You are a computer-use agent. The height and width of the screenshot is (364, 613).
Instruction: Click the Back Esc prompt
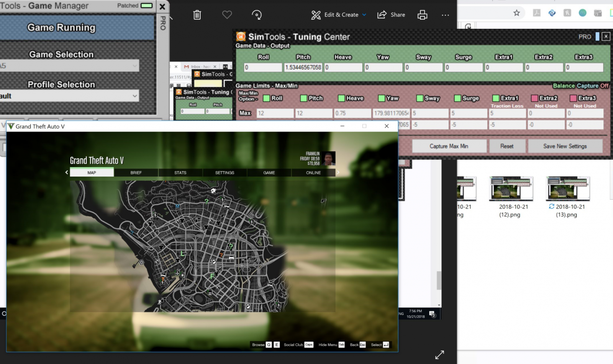point(358,345)
